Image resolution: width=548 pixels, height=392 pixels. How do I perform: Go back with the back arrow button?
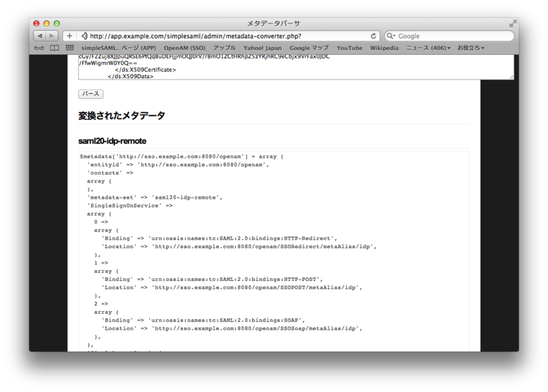pyautogui.click(x=40, y=36)
